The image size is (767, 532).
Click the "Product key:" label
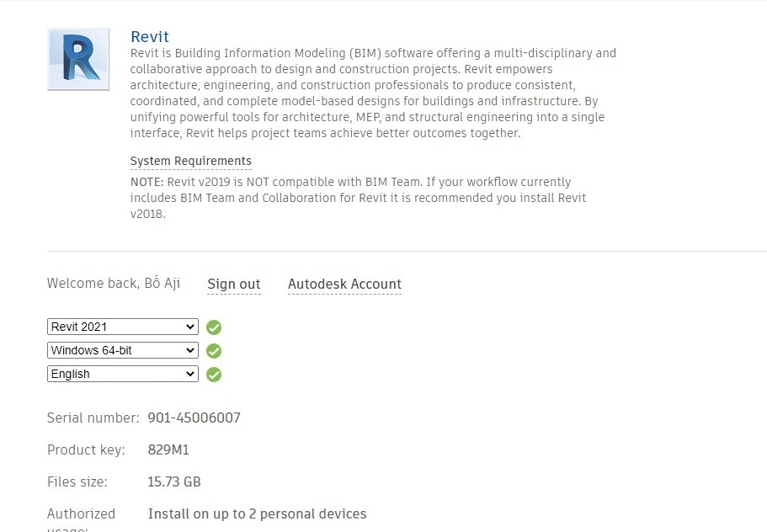pyautogui.click(x=86, y=450)
